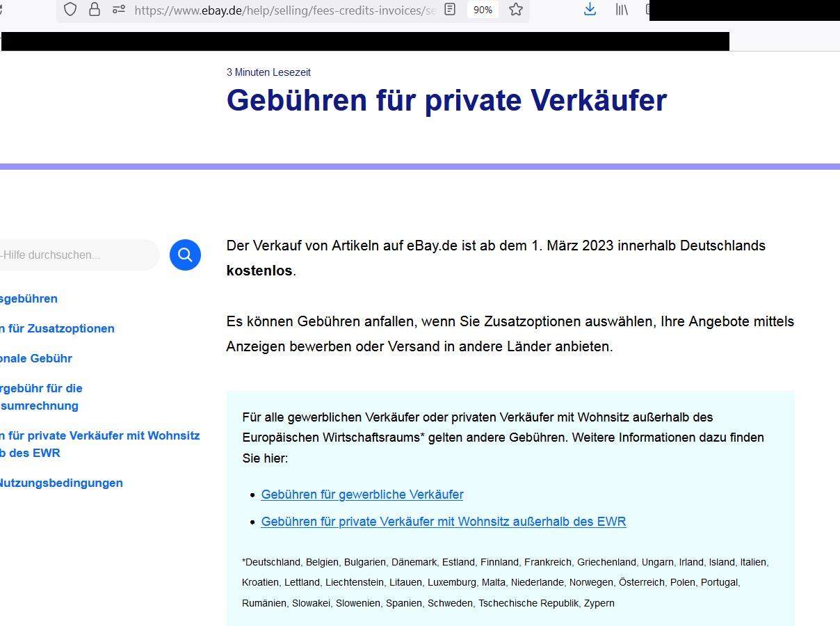This screenshot has width=840, height=626.
Task: Click the line starting 'Kroatien, Lettland'
Action: [x=491, y=582]
